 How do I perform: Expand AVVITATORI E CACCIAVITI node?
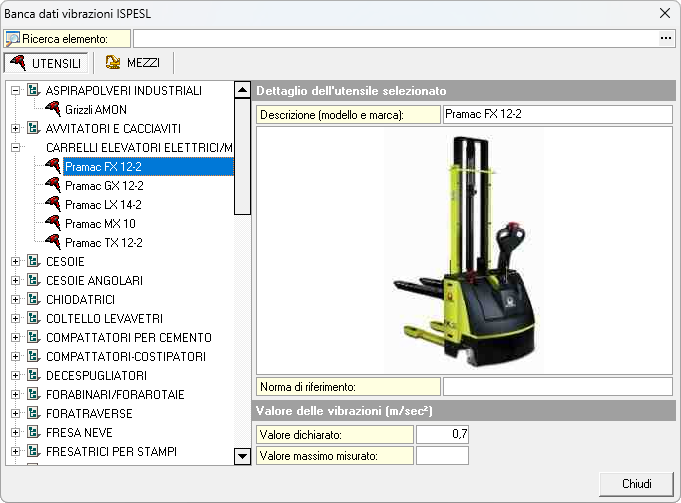(x=15, y=129)
